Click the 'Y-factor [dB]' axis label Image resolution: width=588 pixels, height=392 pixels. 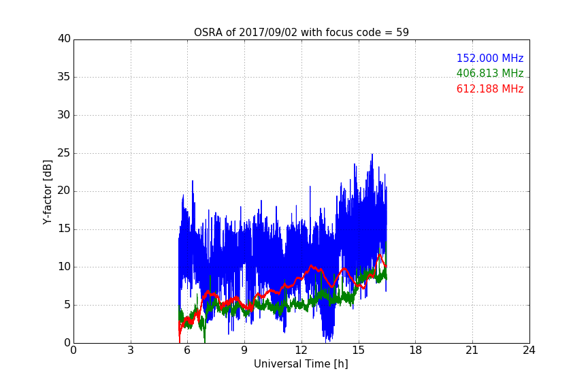pyautogui.click(x=47, y=192)
